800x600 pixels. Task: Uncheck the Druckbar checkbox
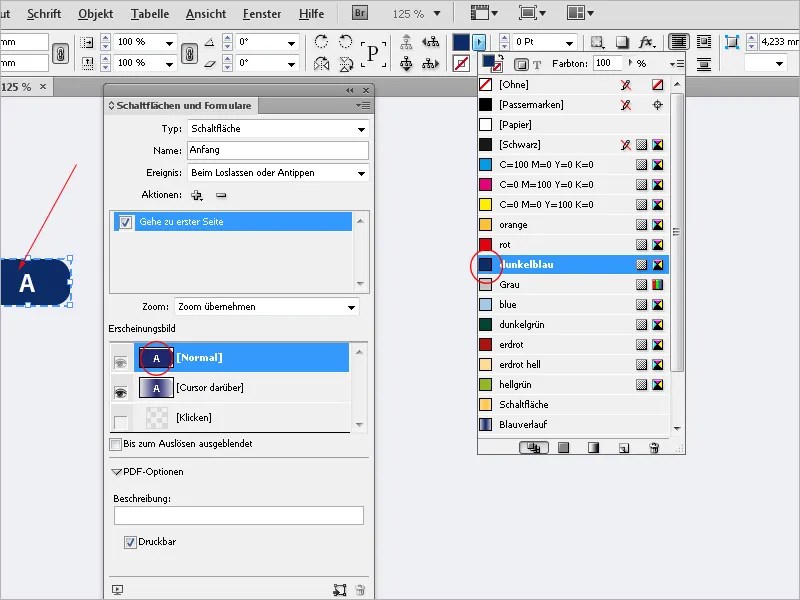[130, 542]
